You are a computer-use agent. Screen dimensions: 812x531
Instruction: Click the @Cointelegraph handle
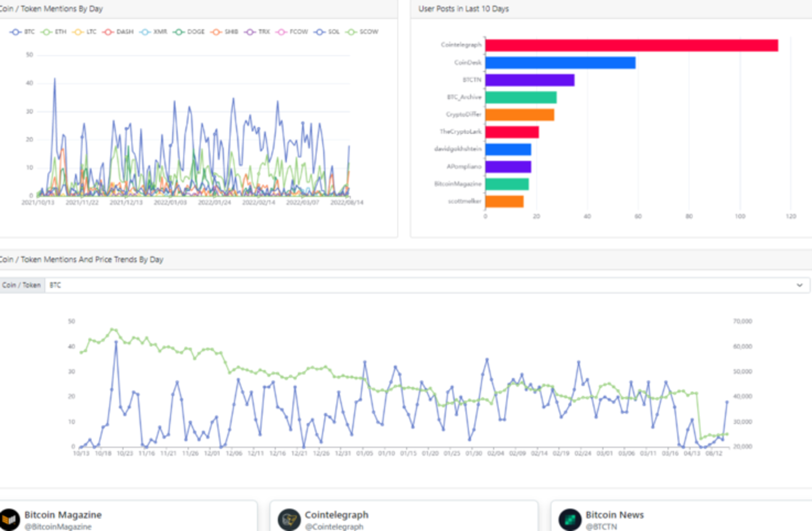pos(334,526)
